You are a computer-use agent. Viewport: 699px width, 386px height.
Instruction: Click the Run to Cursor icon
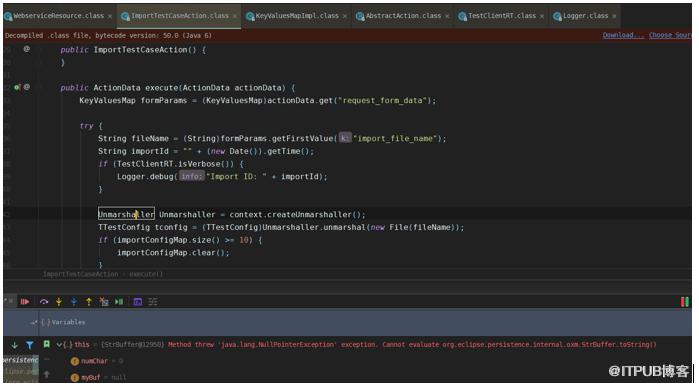(x=119, y=302)
